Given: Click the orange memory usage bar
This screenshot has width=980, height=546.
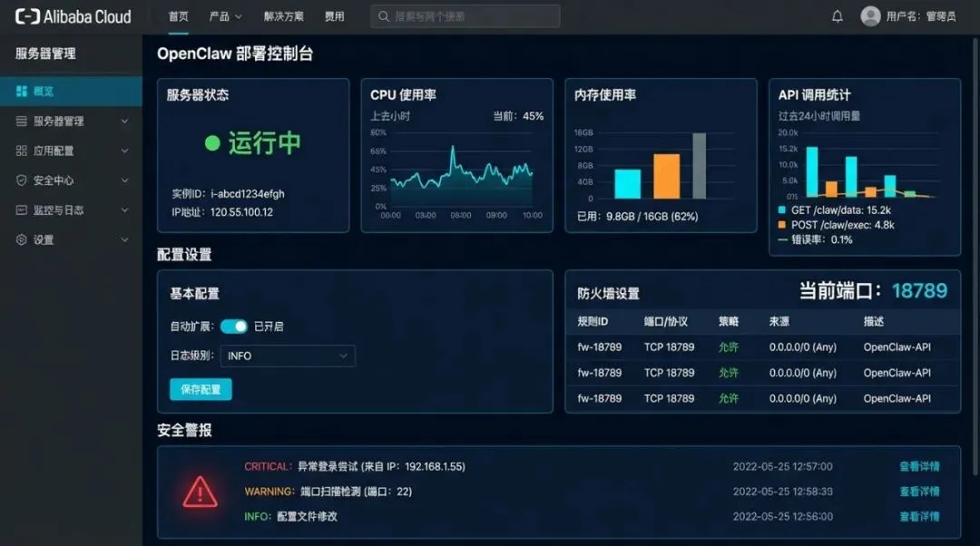Looking at the screenshot, I should click(666, 176).
